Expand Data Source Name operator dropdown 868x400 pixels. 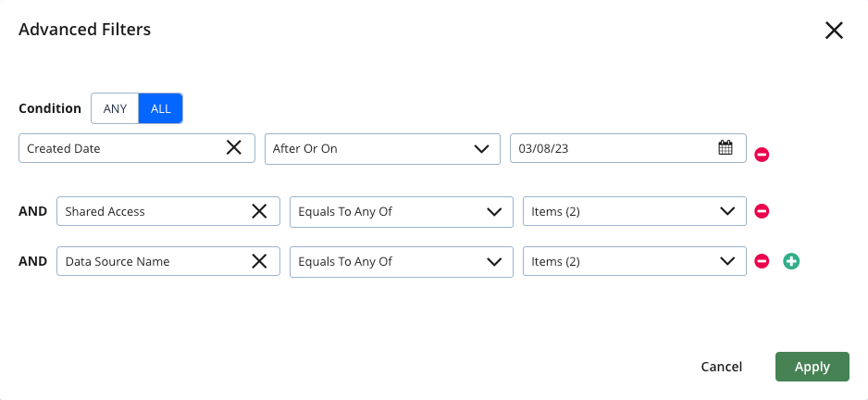402,261
